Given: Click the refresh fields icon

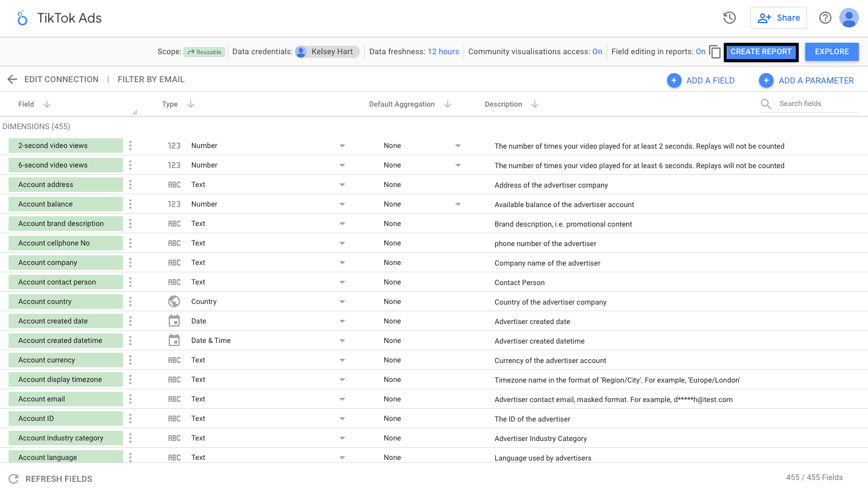Looking at the screenshot, I should 13,479.
